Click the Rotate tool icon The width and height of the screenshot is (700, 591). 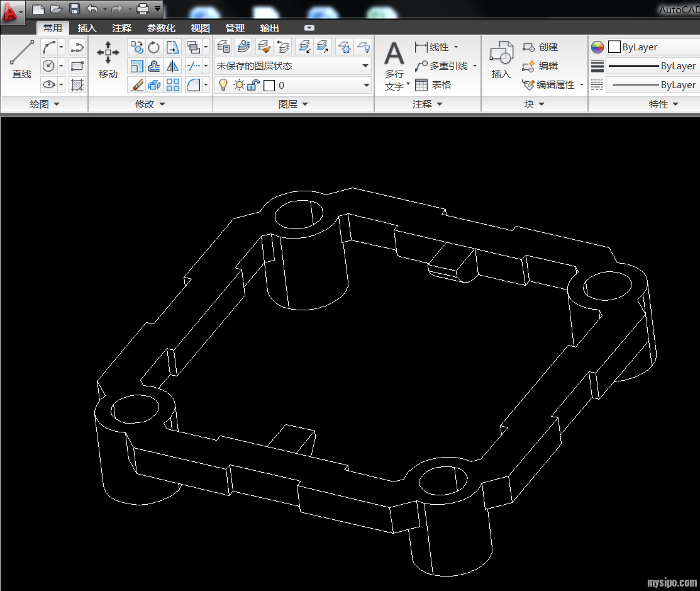point(154,47)
